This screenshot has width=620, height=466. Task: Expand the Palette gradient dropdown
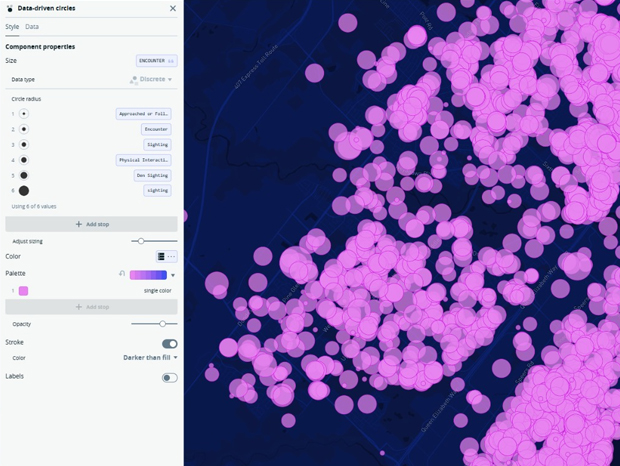click(x=173, y=275)
